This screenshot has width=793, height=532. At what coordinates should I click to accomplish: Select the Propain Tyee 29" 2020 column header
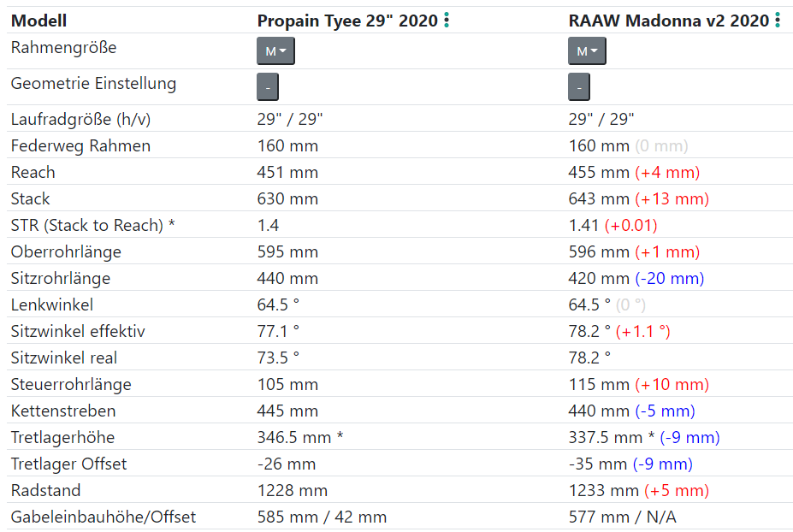point(347,21)
